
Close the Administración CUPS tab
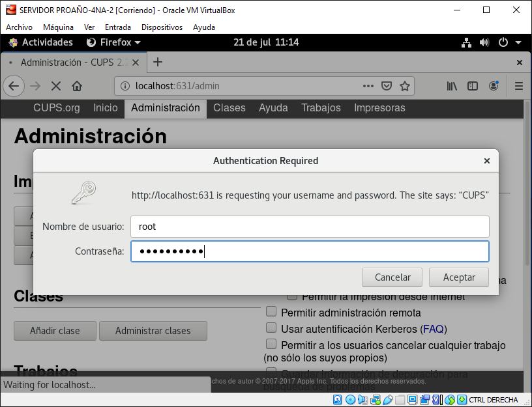[136, 63]
